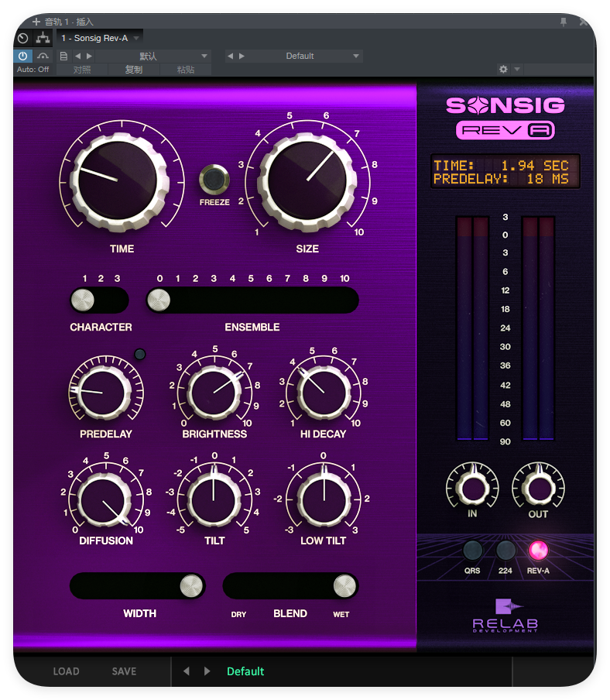Close the plugin window

[583, 21]
